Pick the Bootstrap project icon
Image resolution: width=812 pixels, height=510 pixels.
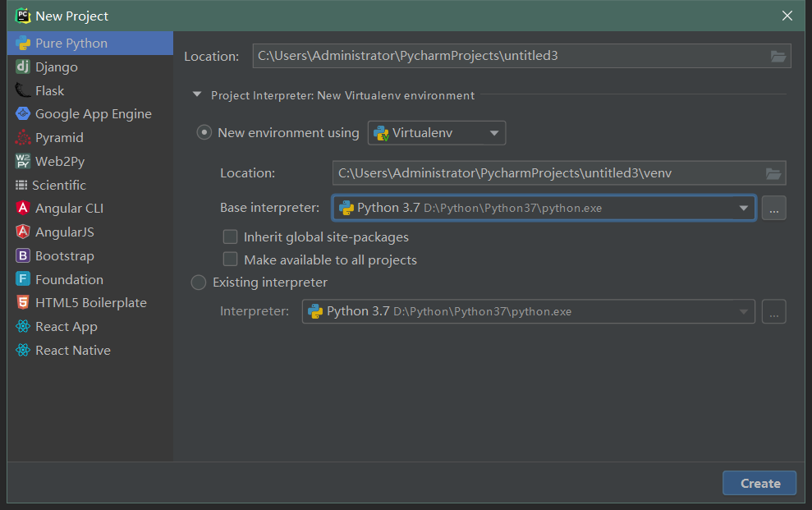pos(22,256)
